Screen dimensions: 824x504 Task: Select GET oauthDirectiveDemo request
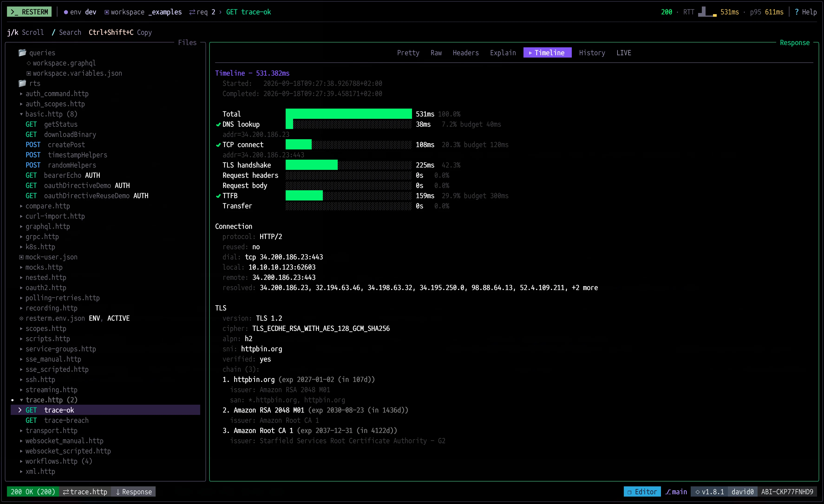[x=78, y=185]
